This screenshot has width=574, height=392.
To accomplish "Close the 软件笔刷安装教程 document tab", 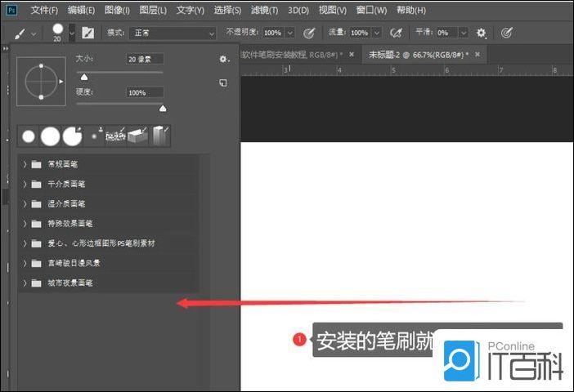I will pos(352,55).
